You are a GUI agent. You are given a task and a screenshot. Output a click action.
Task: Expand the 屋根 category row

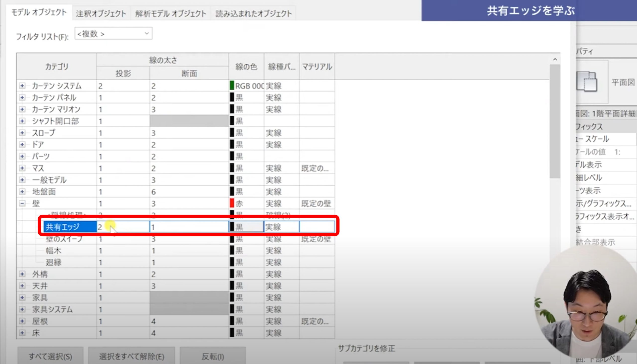[x=22, y=321]
